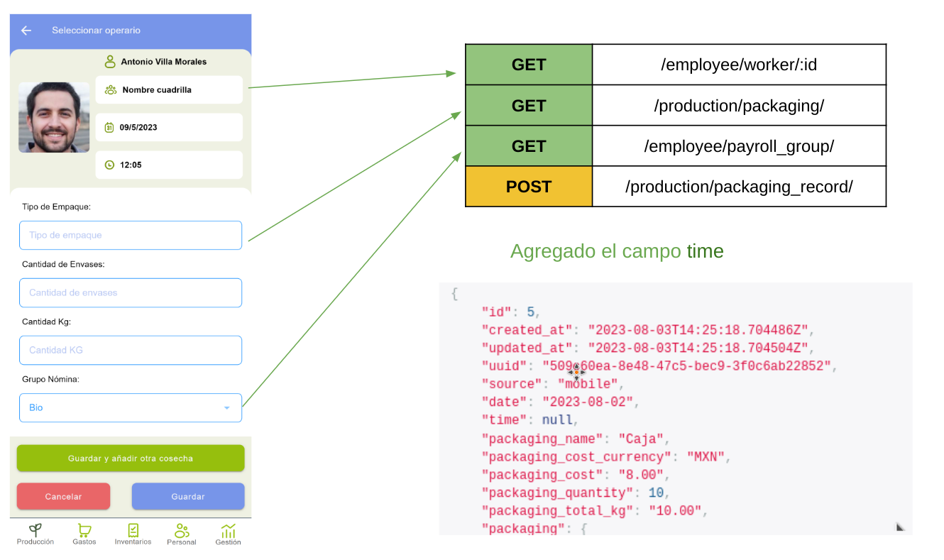Click the "packaging_name": "Caja" line
944x560 pixels.
(x=576, y=439)
